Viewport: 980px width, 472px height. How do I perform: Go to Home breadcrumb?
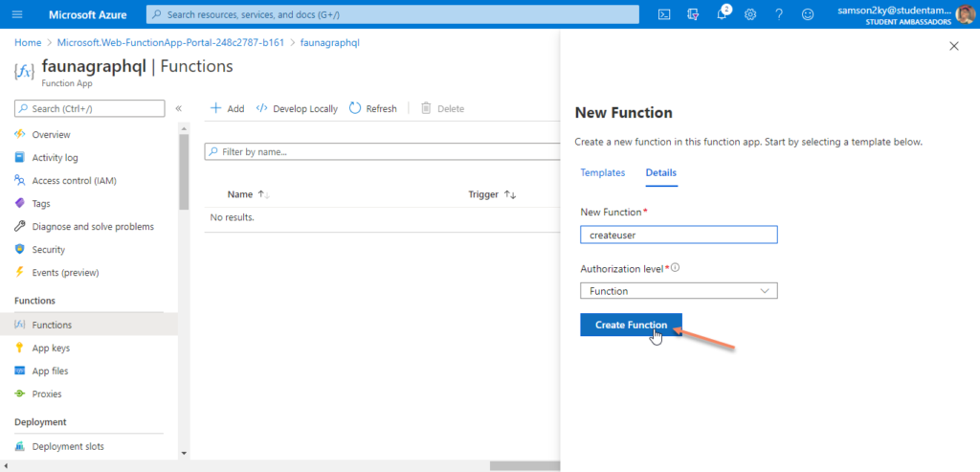tap(28, 42)
